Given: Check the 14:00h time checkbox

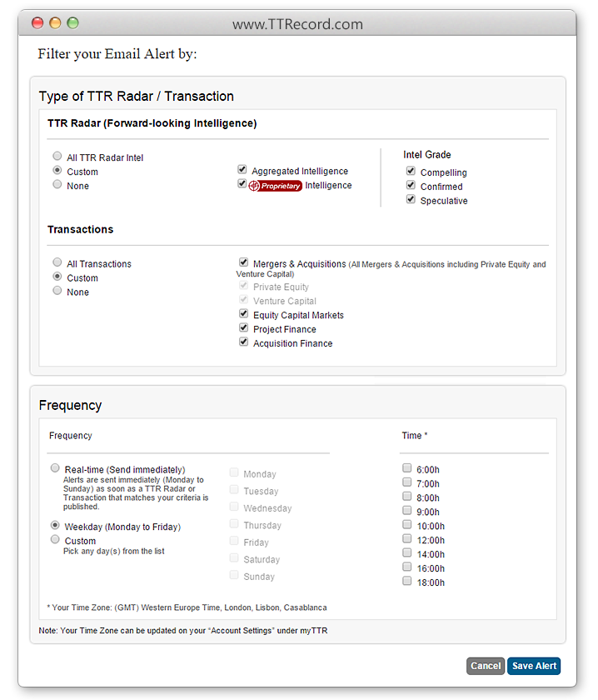Looking at the screenshot, I should (407, 552).
